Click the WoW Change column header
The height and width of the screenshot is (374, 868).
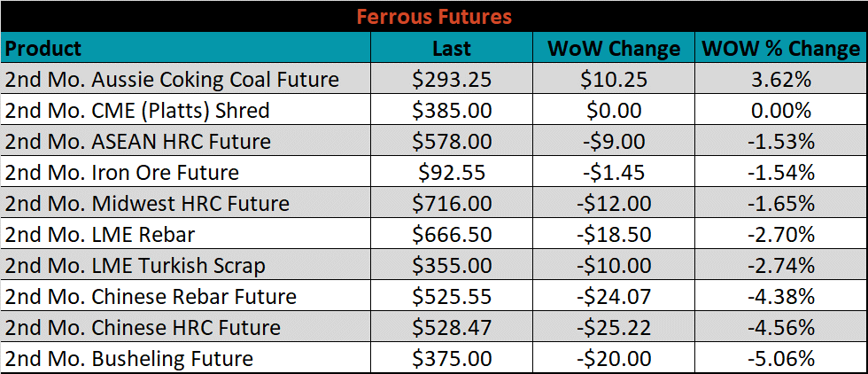pyautogui.click(x=614, y=48)
